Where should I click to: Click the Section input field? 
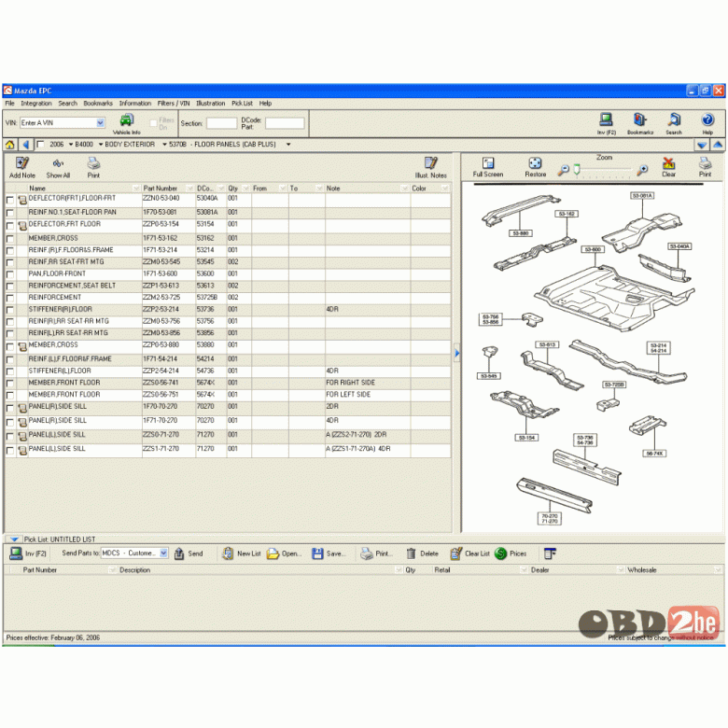(x=221, y=123)
